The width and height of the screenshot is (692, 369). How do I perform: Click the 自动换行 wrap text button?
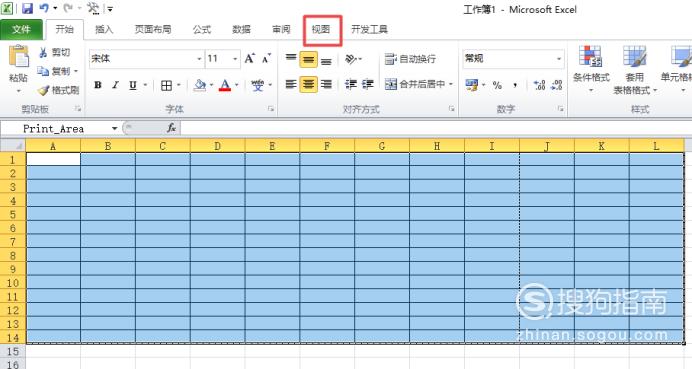pyautogui.click(x=410, y=59)
